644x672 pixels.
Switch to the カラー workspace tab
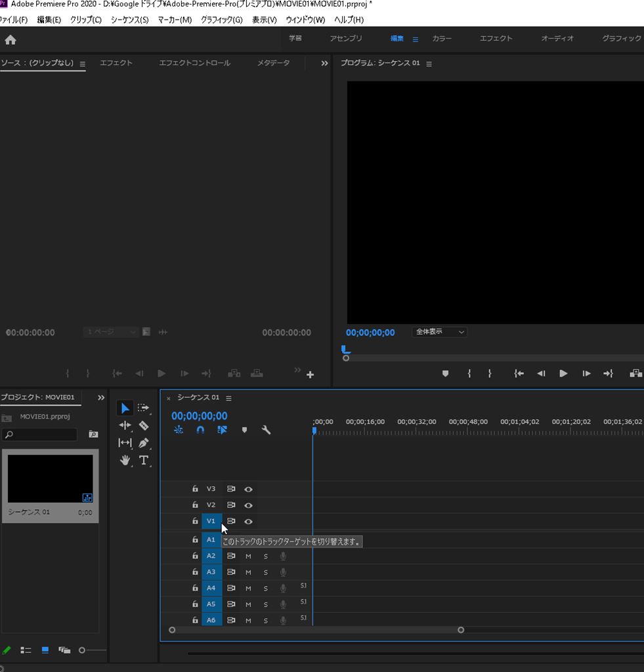(x=441, y=39)
